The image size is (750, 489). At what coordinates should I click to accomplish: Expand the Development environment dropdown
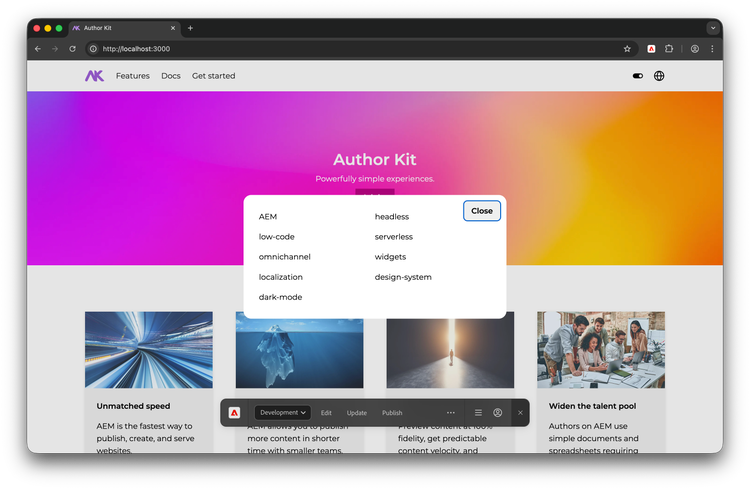(283, 412)
